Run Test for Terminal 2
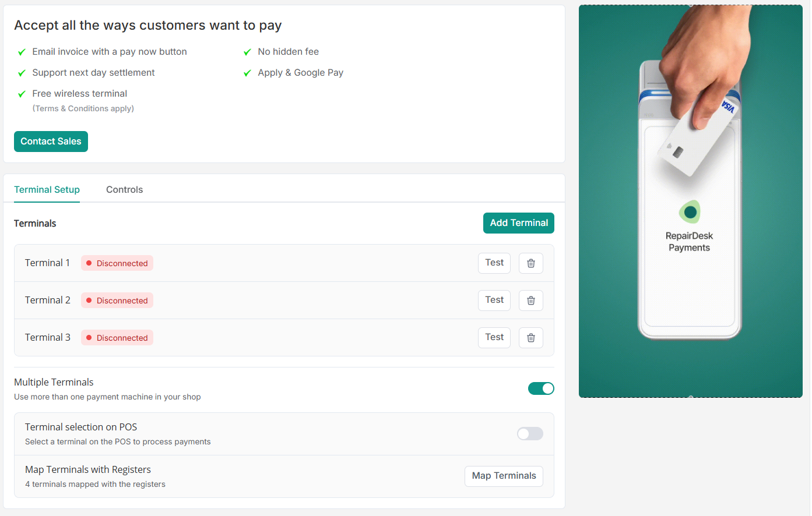The height and width of the screenshot is (516, 812). click(494, 301)
